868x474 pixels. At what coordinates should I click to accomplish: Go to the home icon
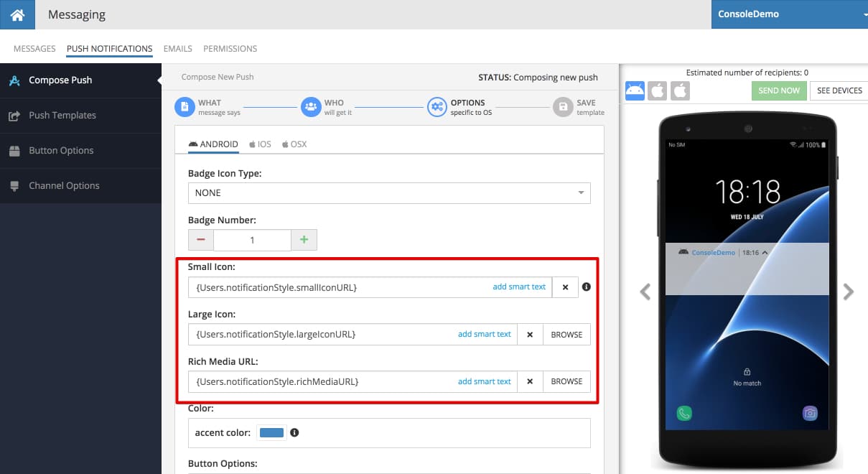coord(18,14)
